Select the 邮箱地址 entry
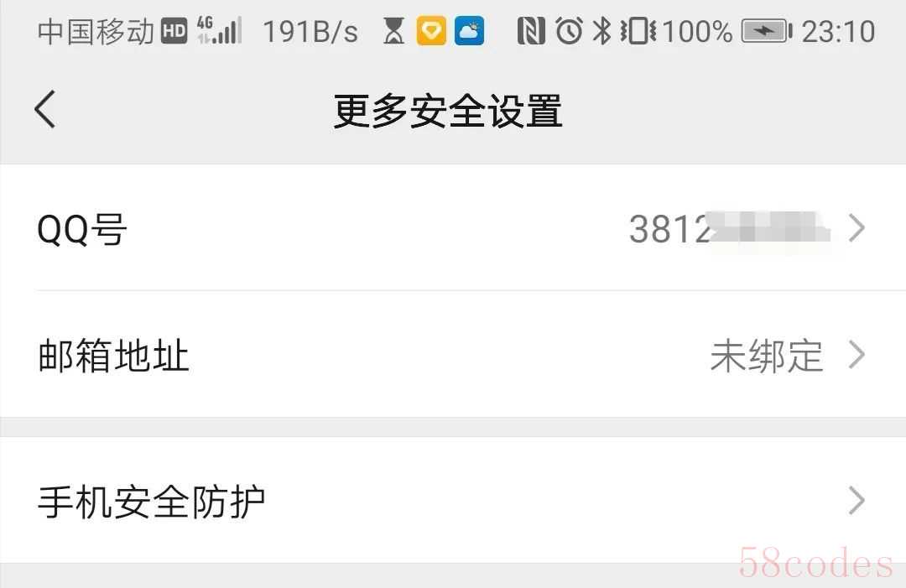The height and width of the screenshot is (588, 906). click(x=453, y=355)
